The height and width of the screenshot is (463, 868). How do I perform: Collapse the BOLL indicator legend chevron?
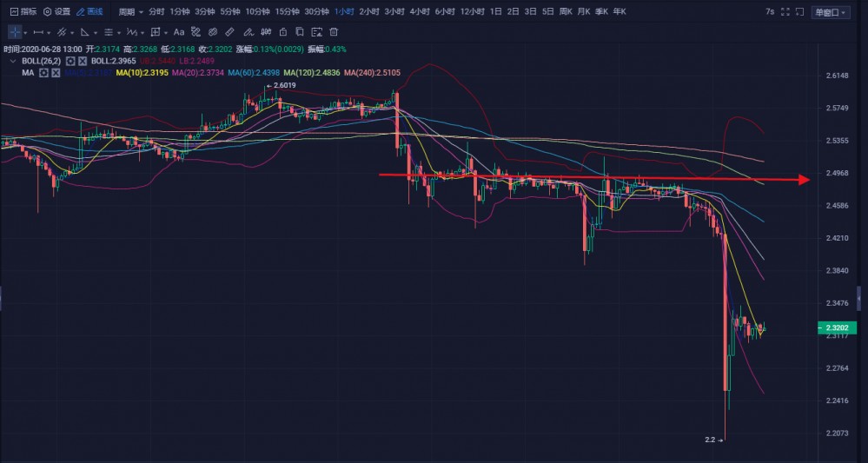(x=13, y=62)
